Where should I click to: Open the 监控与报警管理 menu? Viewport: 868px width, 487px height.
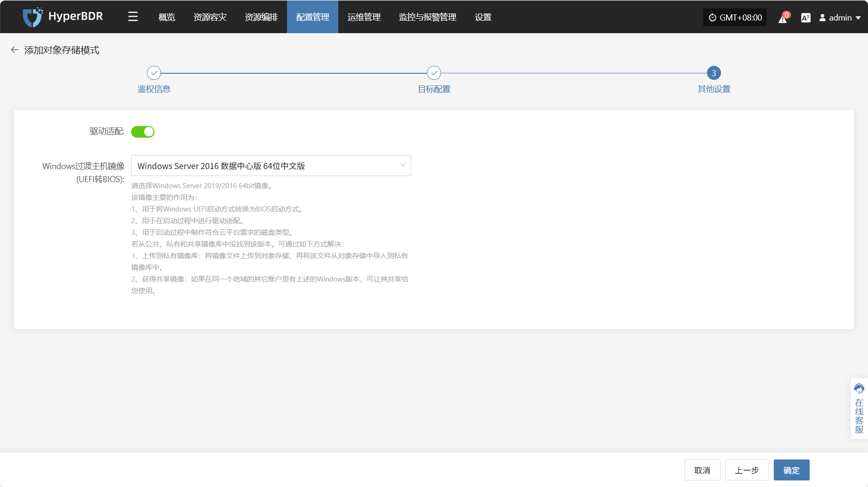427,17
